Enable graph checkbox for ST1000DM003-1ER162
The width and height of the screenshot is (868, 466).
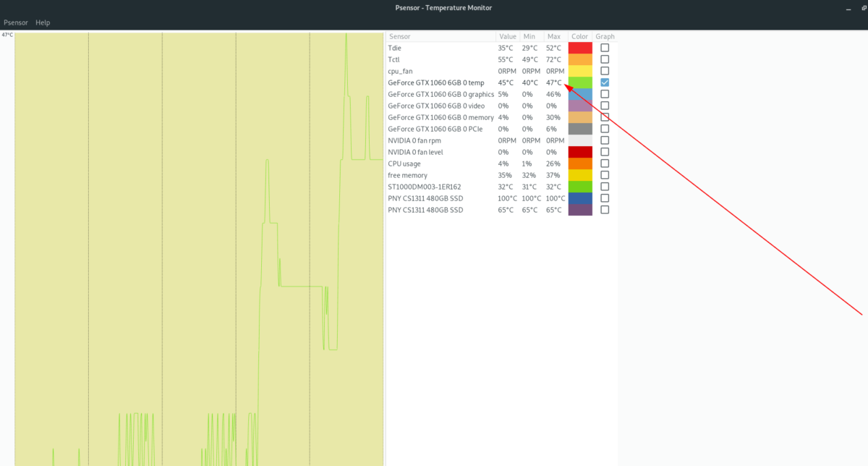point(605,187)
